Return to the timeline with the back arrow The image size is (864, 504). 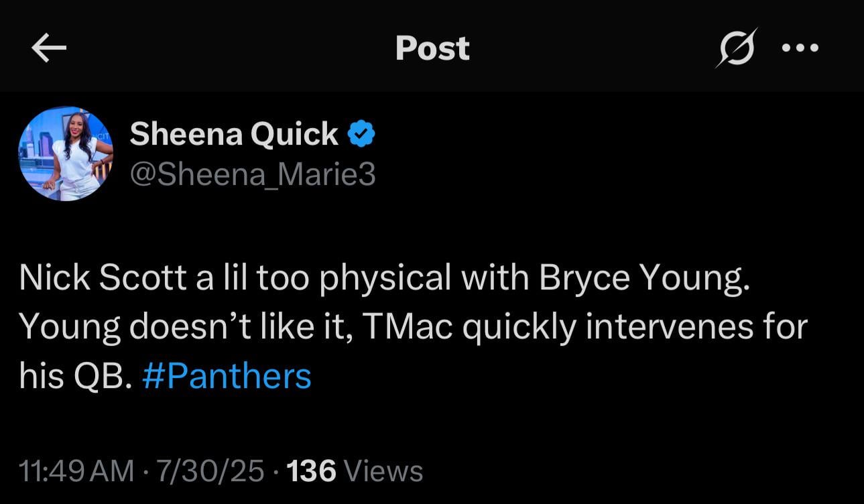[x=48, y=47]
